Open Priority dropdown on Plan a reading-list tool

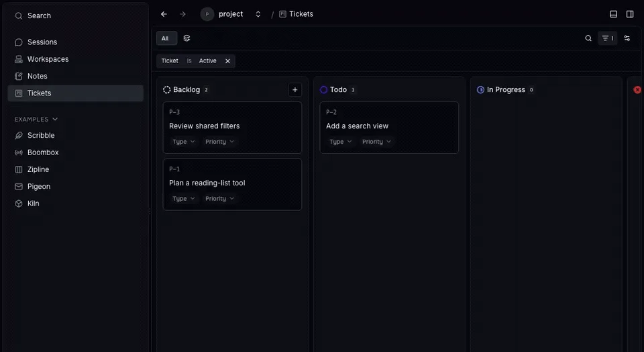220,199
